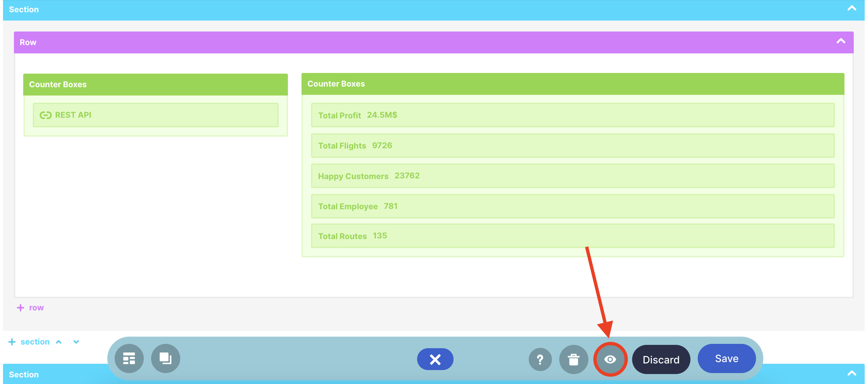
Task: Click the trash delete icon
Action: pos(573,360)
